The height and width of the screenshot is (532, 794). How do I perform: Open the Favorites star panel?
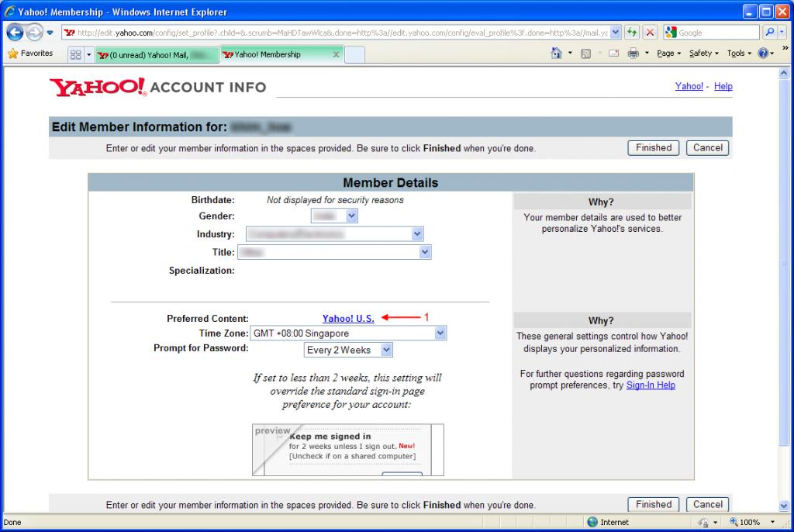tap(31, 54)
